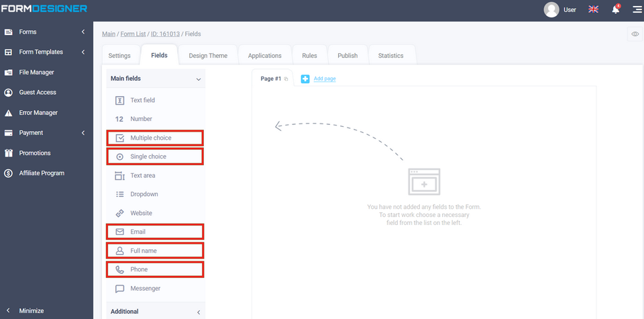The image size is (644, 319).
Task: Expand the Additional fields section
Action: [x=198, y=312]
